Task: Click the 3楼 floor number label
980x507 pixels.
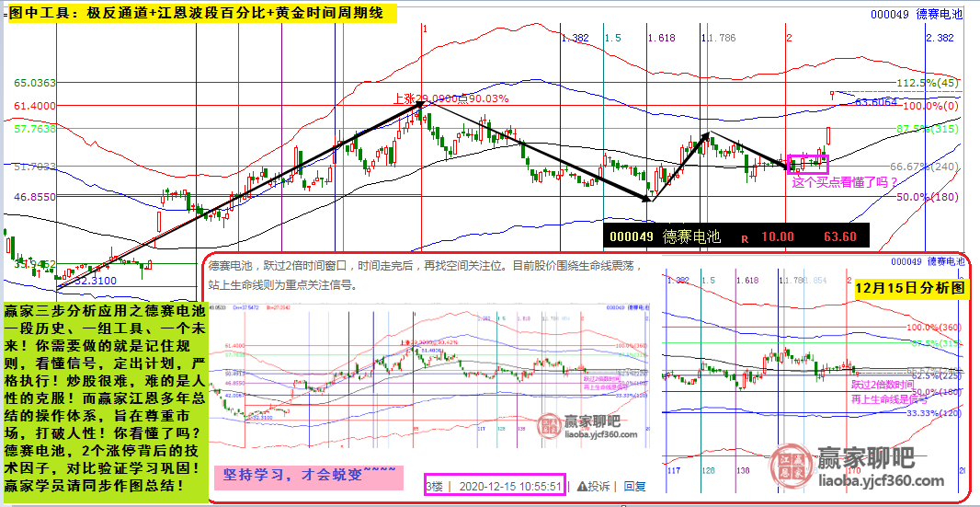Action: (435, 486)
